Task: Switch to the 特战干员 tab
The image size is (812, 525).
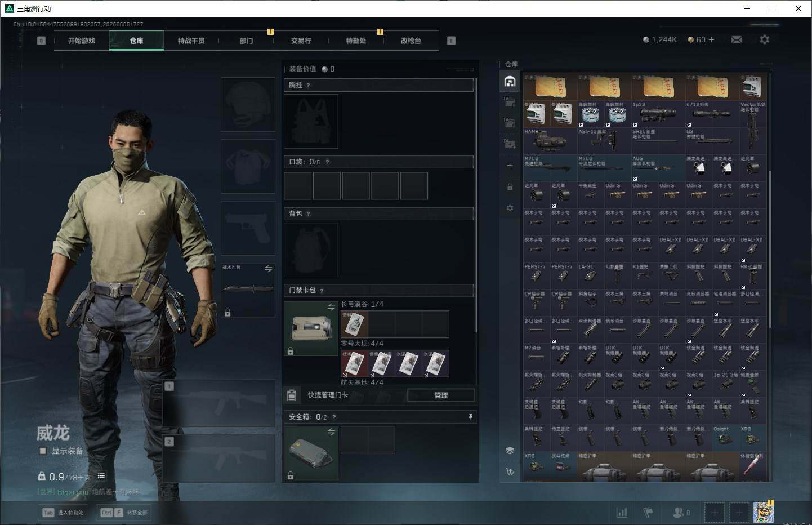Action: [191, 41]
